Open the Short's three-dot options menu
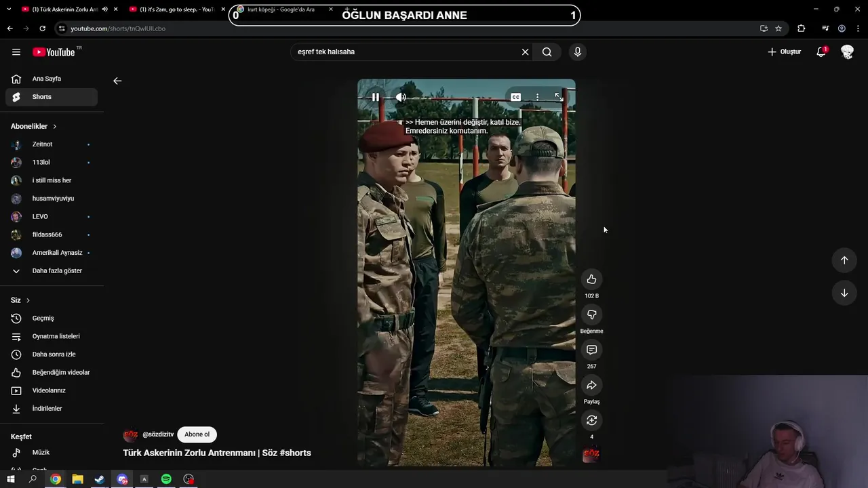The width and height of the screenshot is (868, 488). coord(537,97)
